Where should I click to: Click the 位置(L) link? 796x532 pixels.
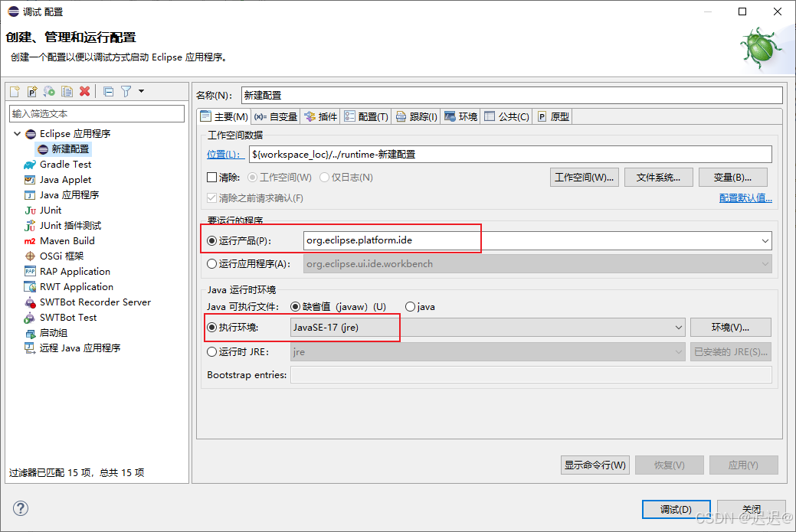coord(225,154)
